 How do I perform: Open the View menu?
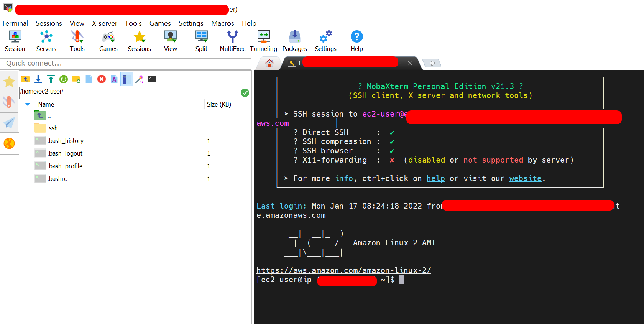[77, 23]
